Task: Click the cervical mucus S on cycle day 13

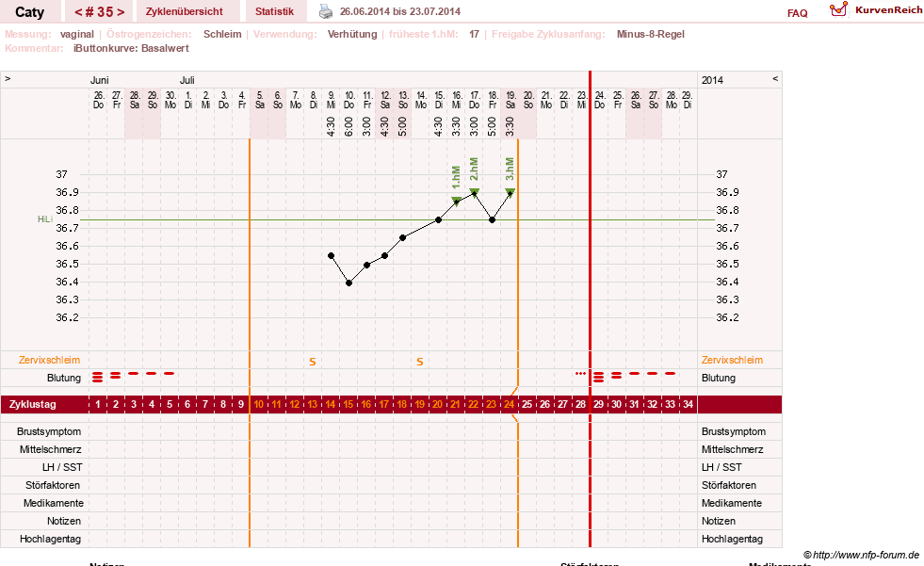Action: (x=313, y=362)
